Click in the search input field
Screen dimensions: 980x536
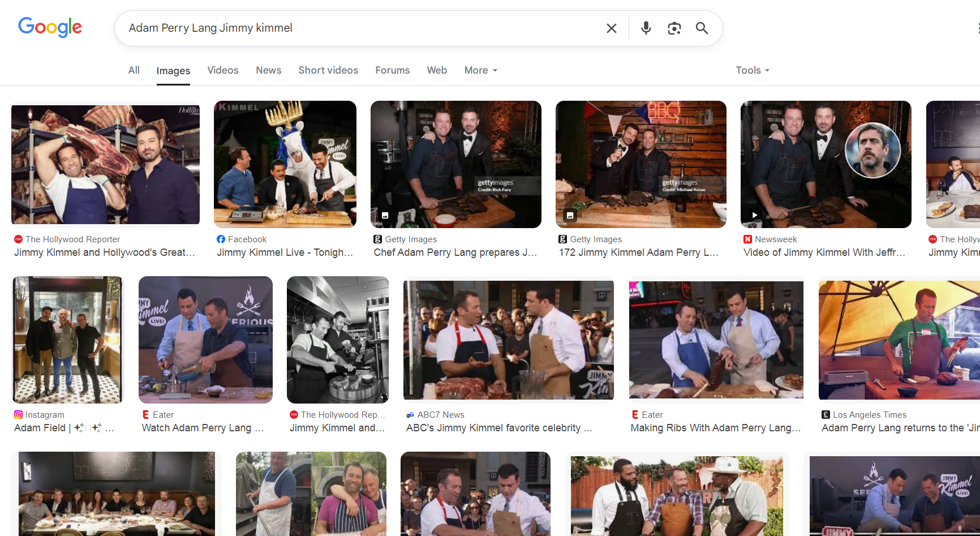point(362,28)
